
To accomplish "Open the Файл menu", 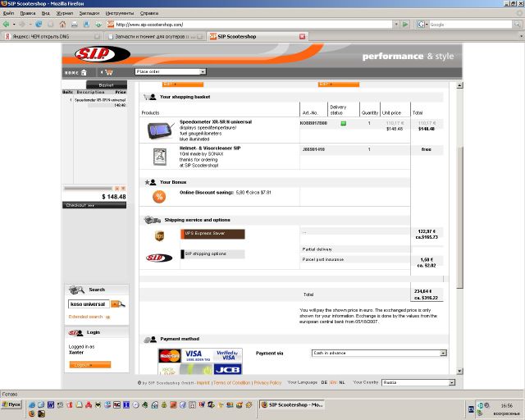I will [8, 13].
